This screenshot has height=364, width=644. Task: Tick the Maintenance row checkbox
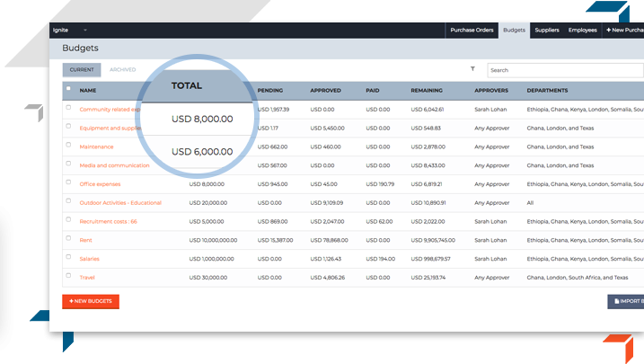pos(68,145)
